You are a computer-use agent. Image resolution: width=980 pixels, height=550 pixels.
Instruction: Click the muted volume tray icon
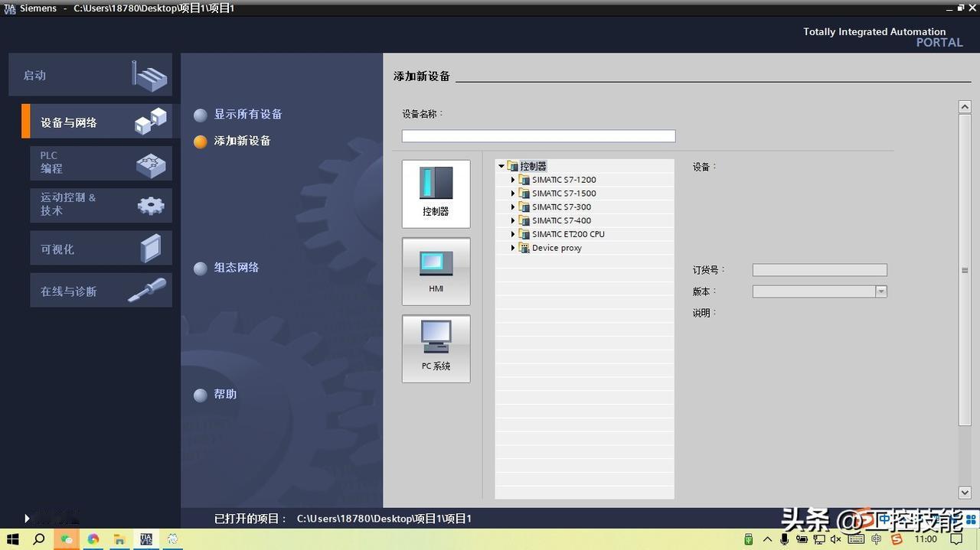(x=836, y=539)
